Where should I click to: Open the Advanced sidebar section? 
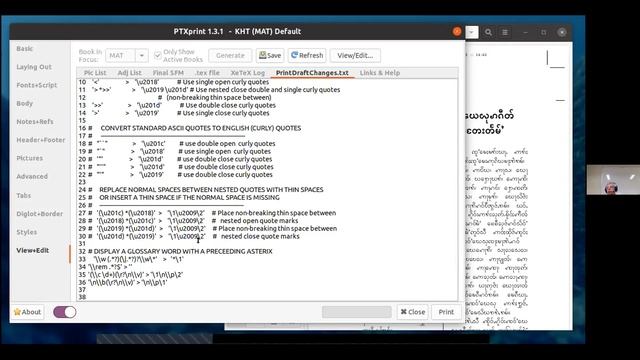click(32, 176)
